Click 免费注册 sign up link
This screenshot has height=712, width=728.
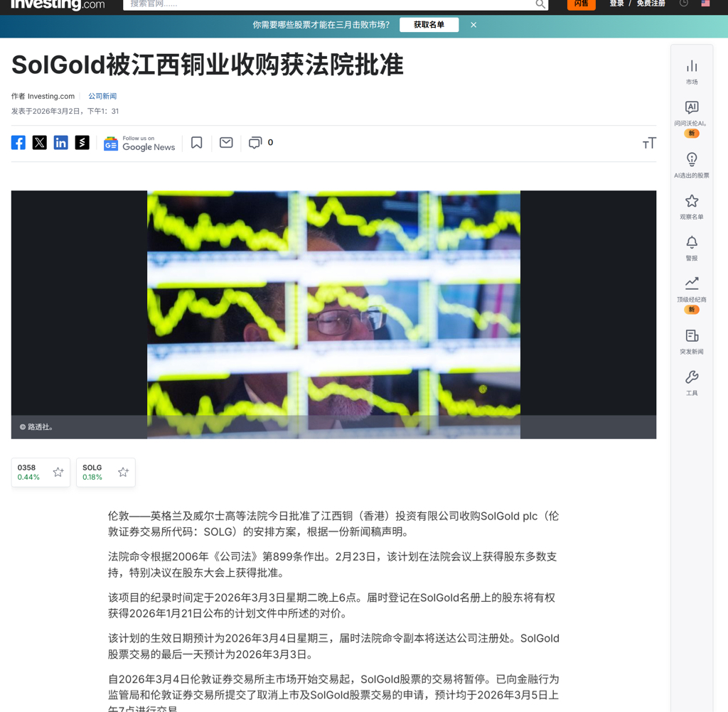651,4
